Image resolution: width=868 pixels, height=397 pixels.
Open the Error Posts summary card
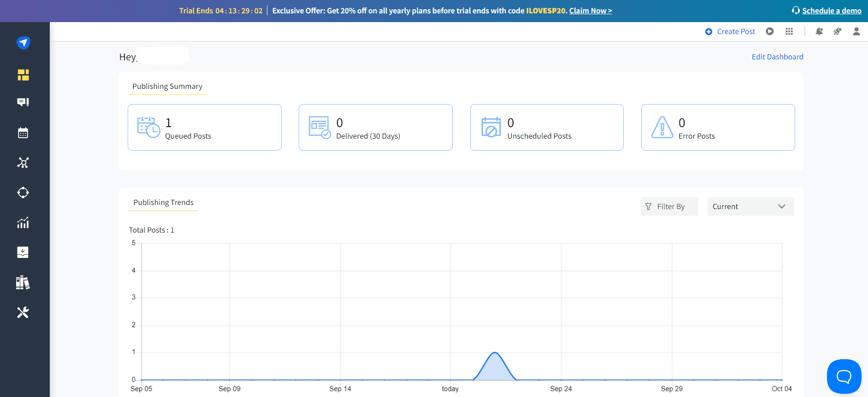pyautogui.click(x=718, y=128)
